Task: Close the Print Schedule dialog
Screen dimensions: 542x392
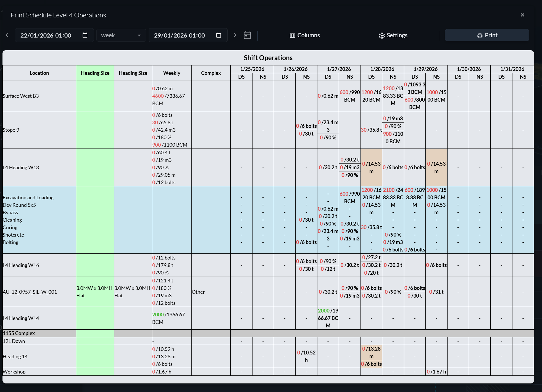Action: point(522,15)
